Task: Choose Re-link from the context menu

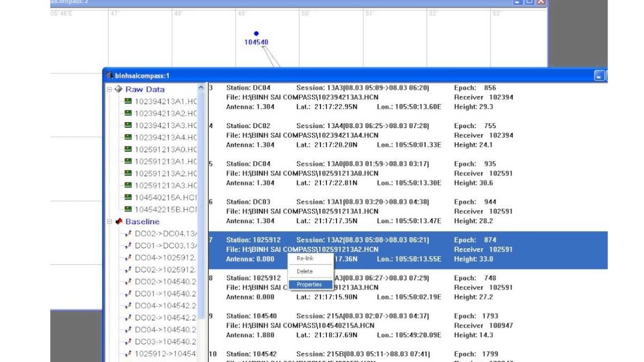Action: coord(305,258)
